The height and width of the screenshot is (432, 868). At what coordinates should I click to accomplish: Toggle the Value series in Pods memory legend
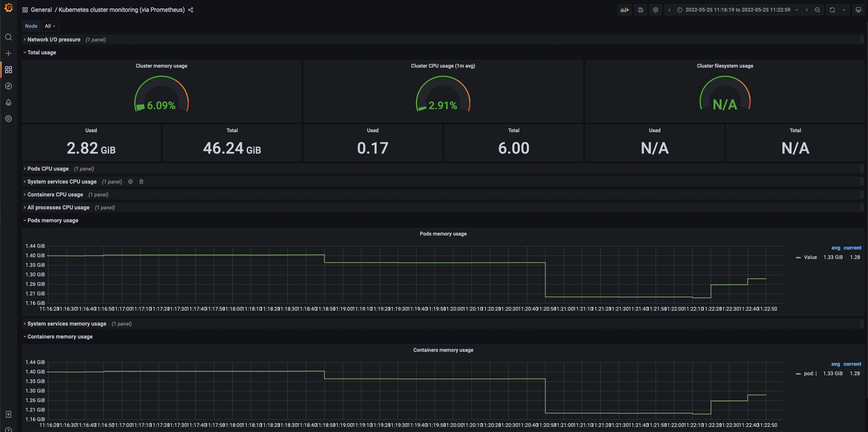(x=810, y=257)
